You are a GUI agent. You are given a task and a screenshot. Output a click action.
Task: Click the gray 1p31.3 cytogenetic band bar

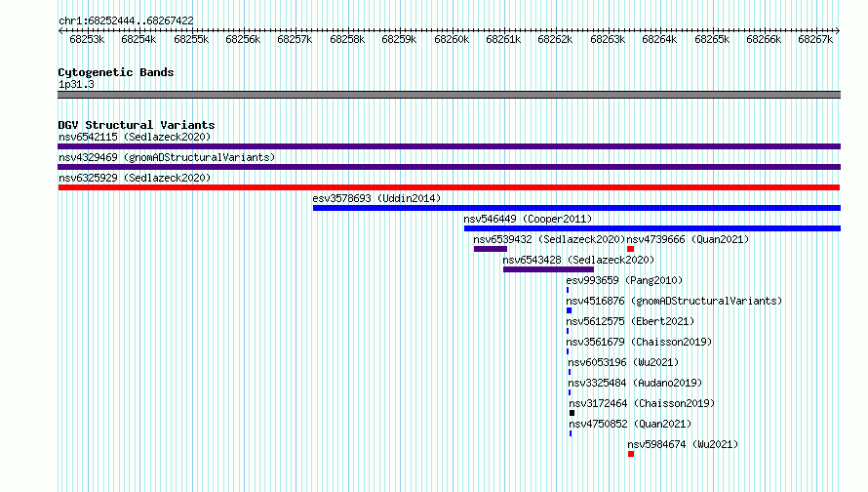pos(449,95)
